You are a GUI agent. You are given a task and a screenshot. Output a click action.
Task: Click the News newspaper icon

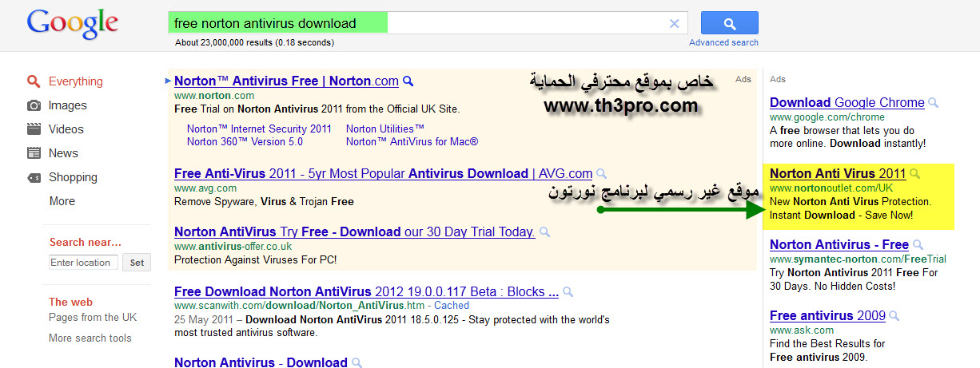(34, 153)
